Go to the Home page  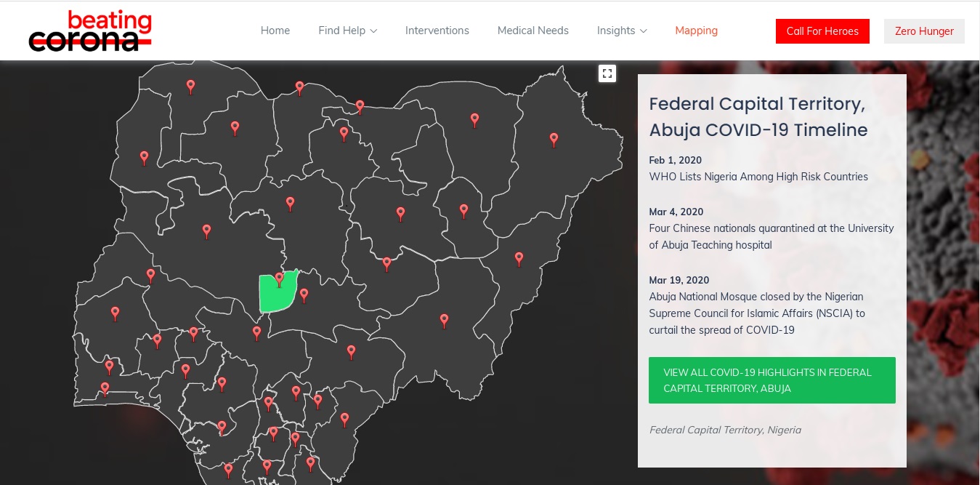275,31
